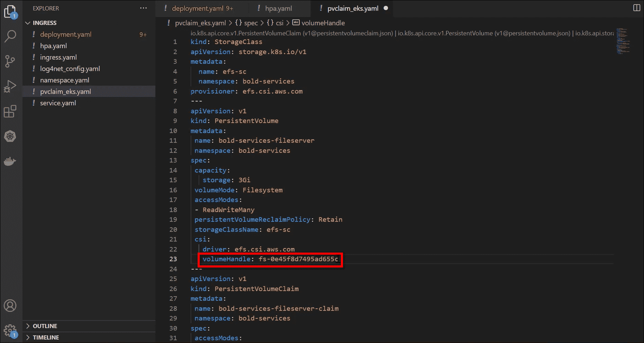Select spec in the breadcrumb bar
Screen dimensions: 644x343
click(251, 23)
